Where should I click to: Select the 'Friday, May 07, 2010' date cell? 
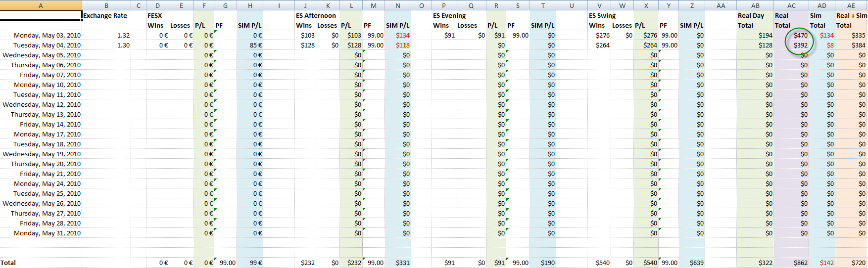(x=41, y=75)
